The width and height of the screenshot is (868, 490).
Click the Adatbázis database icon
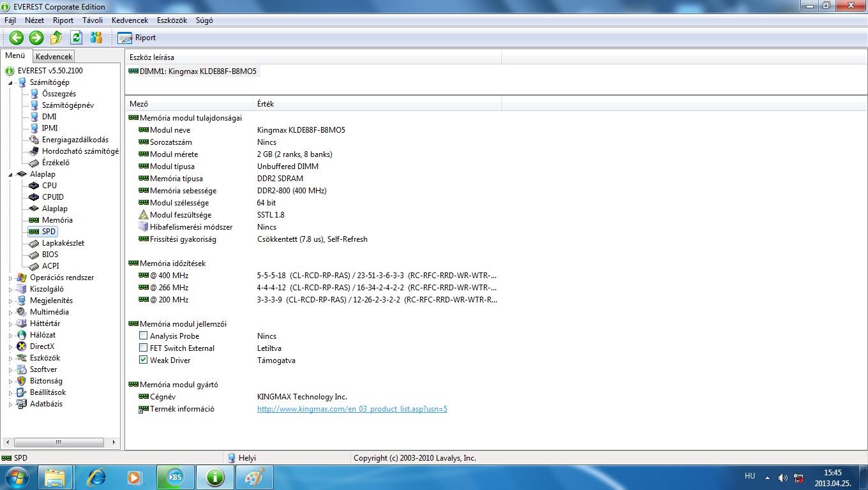coord(22,404)
